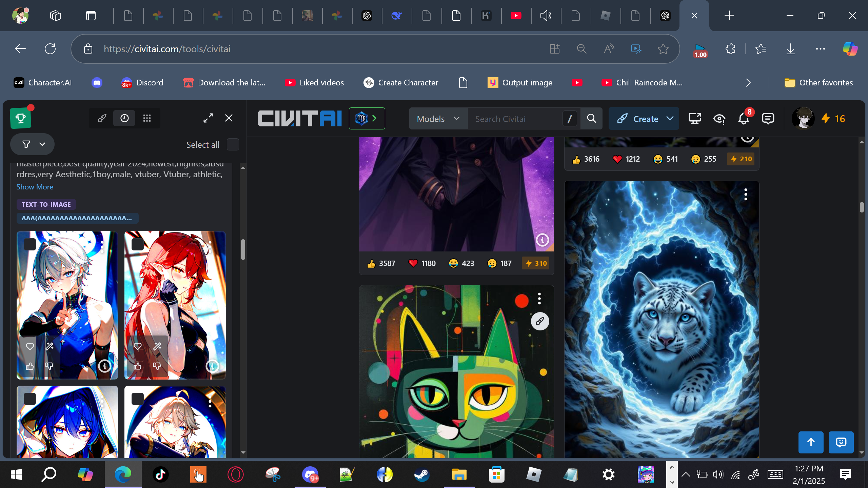Click the scroll-to-top arrow button

tap(811, 442)
